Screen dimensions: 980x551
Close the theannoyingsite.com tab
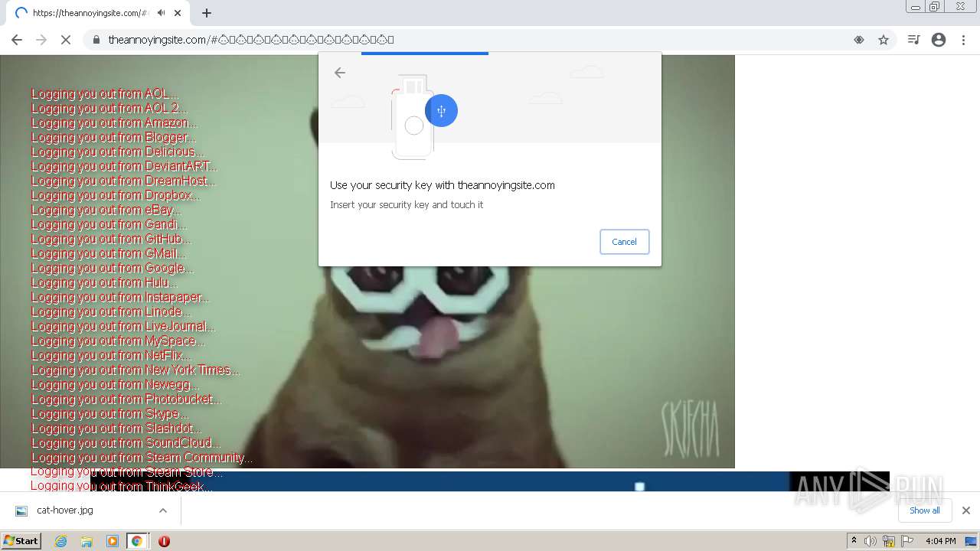[x=178, y=13]
